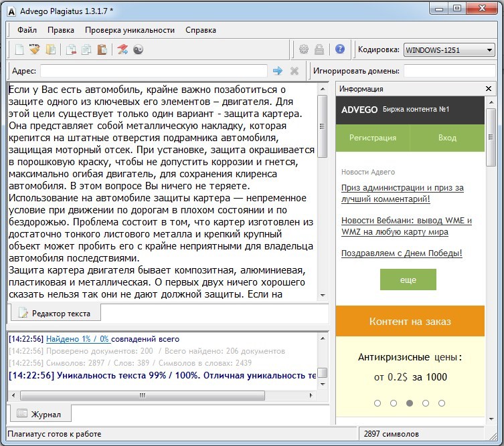
Task: Open help with the blue question icon
Action: coord(340,49)
